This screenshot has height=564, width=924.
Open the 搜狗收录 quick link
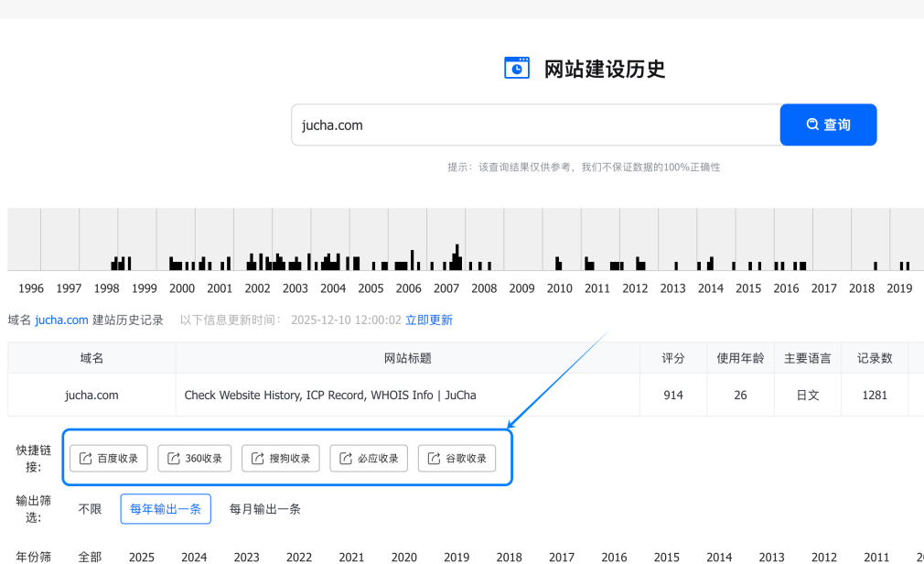[x=280, y=459]
